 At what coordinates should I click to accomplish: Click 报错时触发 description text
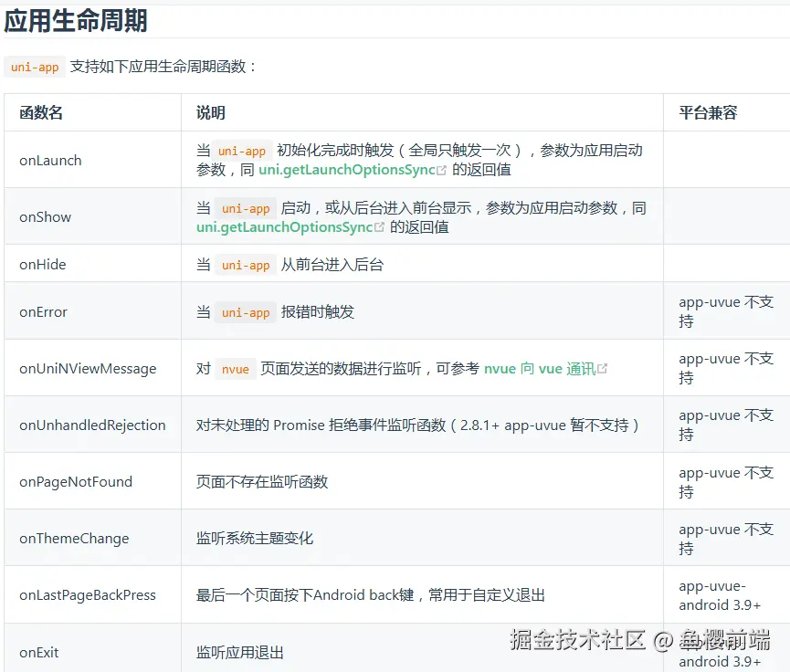click(318, 312)
